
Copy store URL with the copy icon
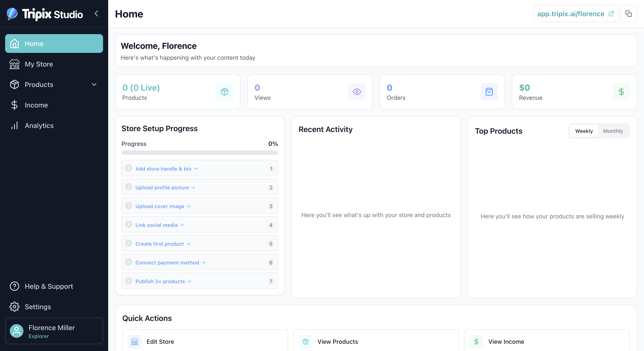pos(628,14)
